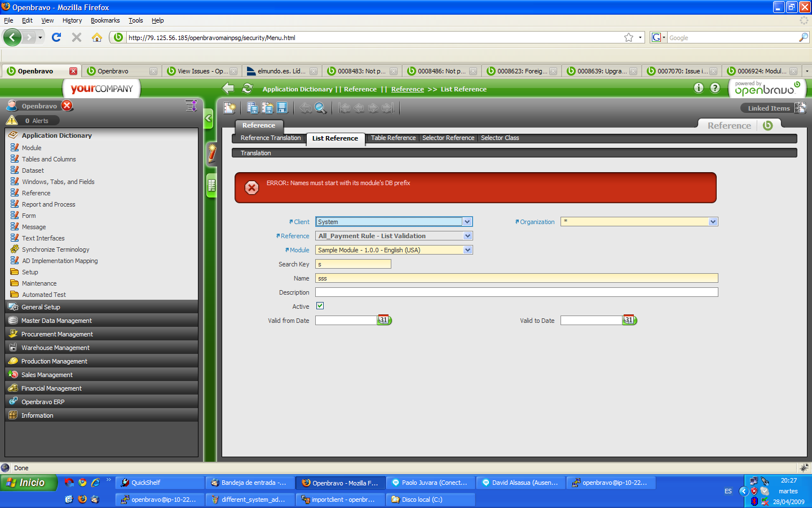Click the New Record toolbar icon
Image resolution: width=812 pixels, height=508 pixels.
point(230,108)
